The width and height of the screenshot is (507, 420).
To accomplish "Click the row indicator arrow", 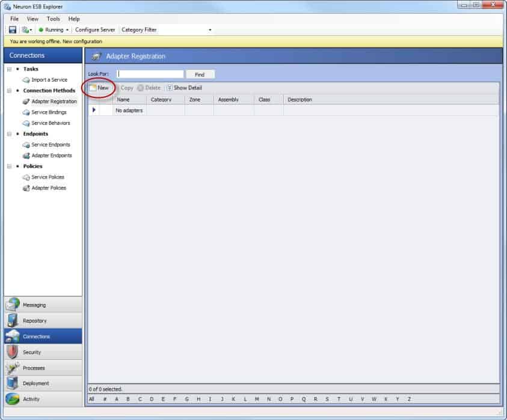I will (x=94, y=110).
